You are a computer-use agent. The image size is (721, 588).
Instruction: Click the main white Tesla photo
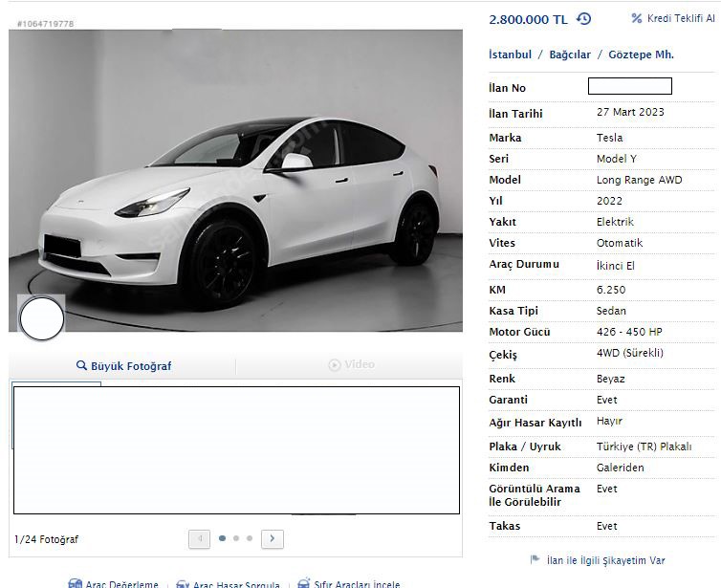point(235,181)
